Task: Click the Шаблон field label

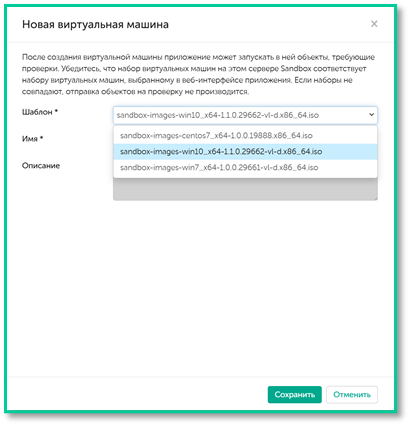Action: (37, 112)
